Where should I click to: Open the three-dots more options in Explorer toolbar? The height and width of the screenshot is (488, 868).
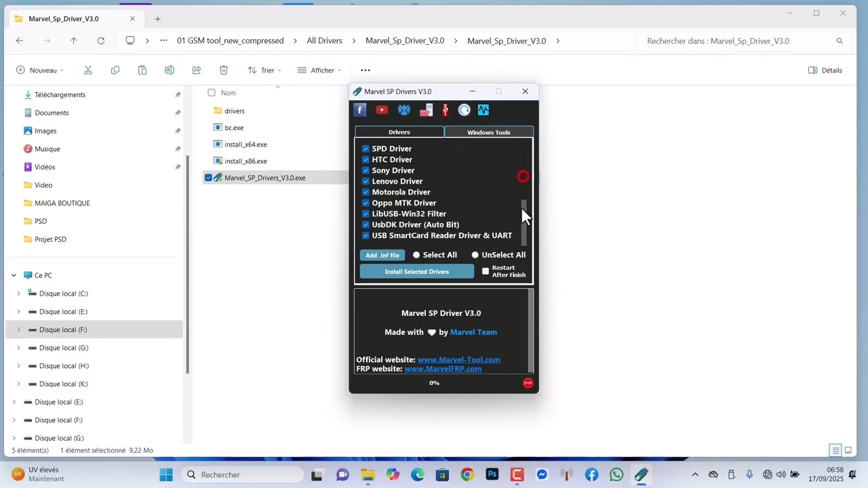tap(366, 70)
